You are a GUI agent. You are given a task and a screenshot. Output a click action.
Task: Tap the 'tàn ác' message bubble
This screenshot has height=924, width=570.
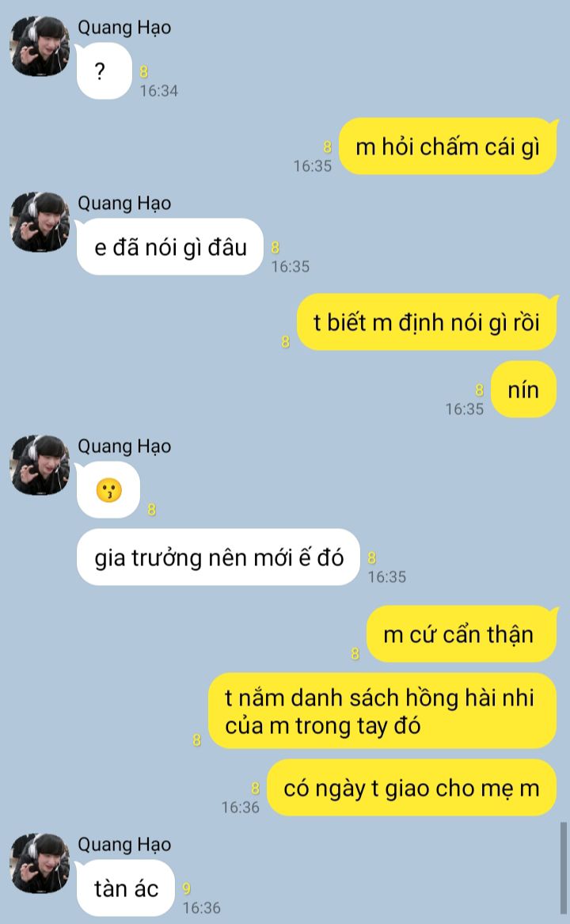tap(126, 888)
